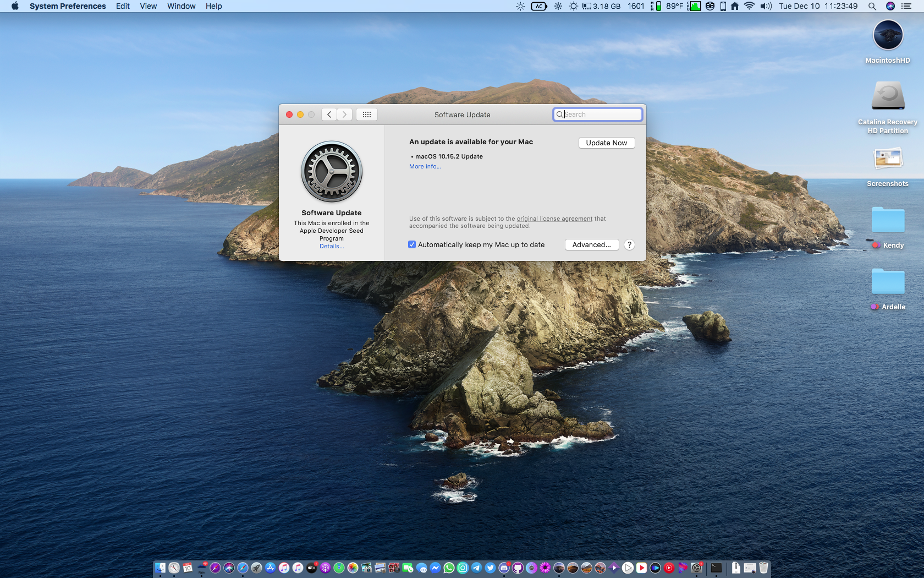Open Spotlight search in the menu bar
This screenshot has width=924, height=578.
point(872,6)
